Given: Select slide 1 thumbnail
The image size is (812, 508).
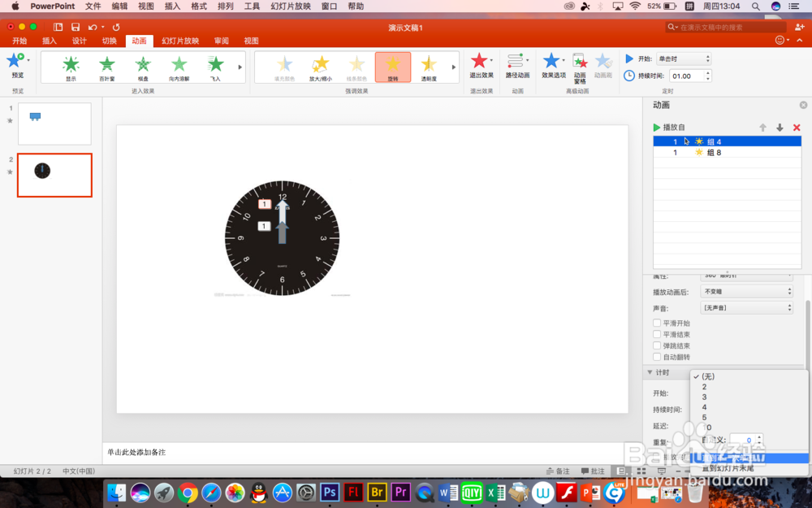Looking at the screenshot, I should tap(54, 124).
